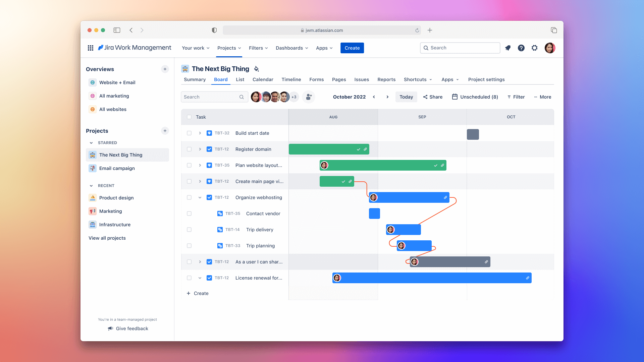Click the Give feedback megaphone icon
Image resolution: width=644 pixels, height=362 pixels.
[x=110, y=328]
